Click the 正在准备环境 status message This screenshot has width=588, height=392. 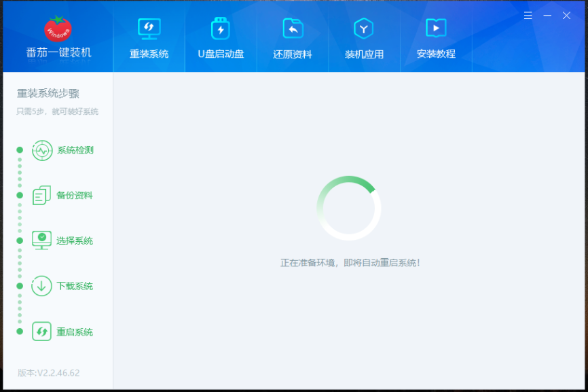pyautogui.click(x=350, y=263)
